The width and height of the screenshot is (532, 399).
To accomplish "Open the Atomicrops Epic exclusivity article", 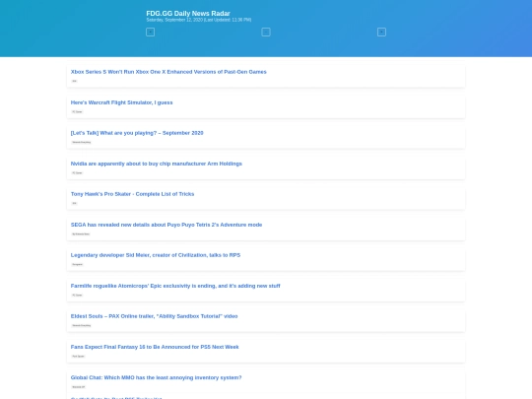I will [175, 286].
